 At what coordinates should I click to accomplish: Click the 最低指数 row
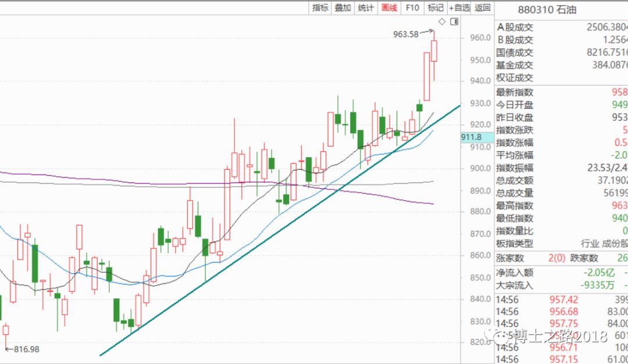562,218
